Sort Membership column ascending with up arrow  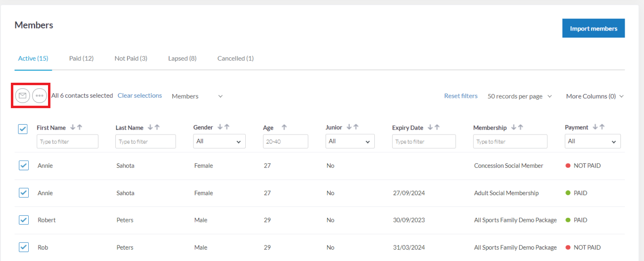(520, 127)
